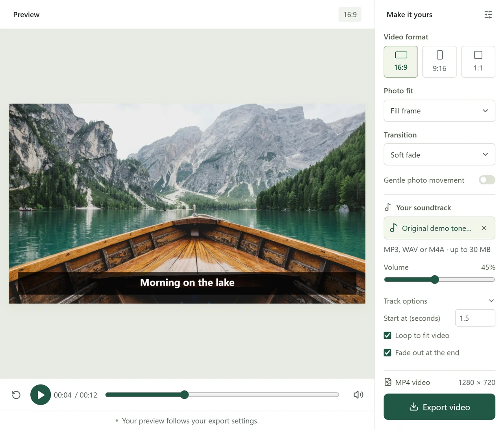
Task: Click the 'Preview' heading
Action: pos(26,15)
